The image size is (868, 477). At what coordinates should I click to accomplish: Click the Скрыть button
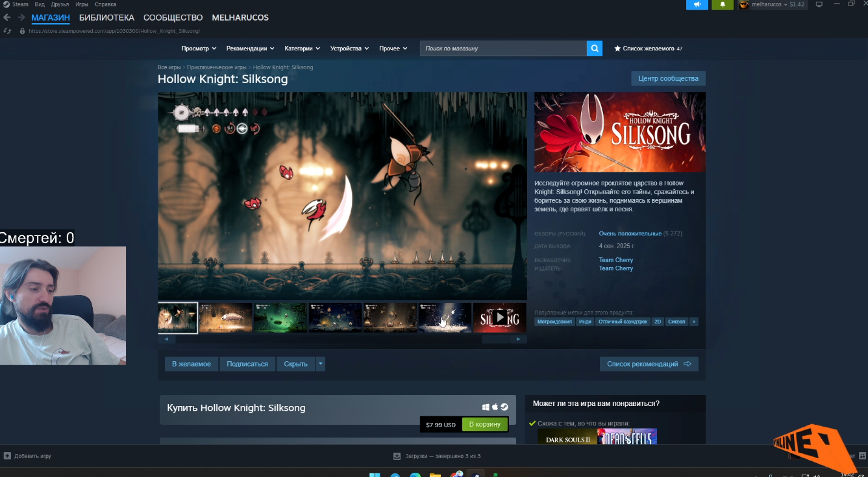tap(296, 364)
